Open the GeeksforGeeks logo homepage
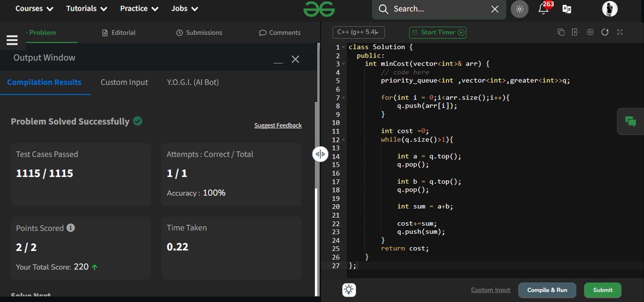 [319, 9]
